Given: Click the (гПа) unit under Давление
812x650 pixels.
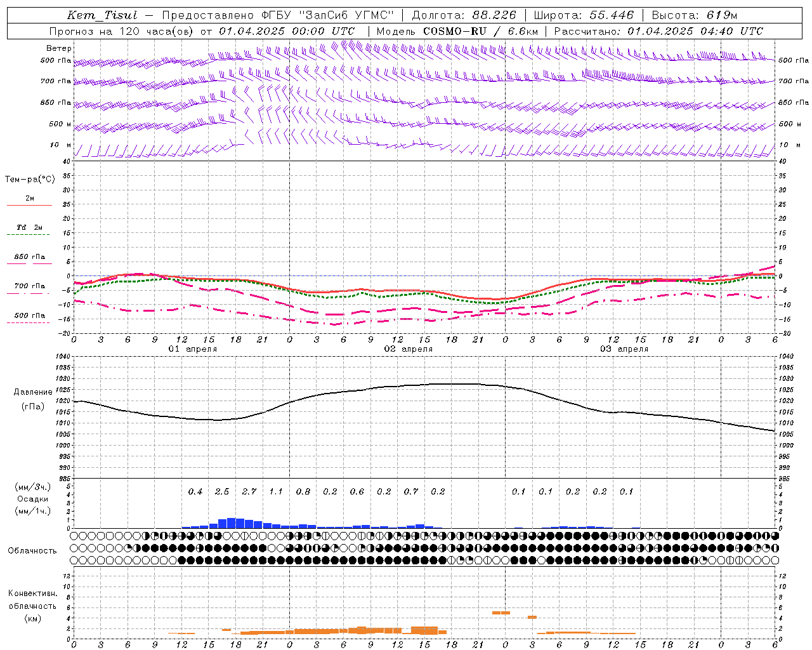Looking at the screenshot, I should click(33, 407).
